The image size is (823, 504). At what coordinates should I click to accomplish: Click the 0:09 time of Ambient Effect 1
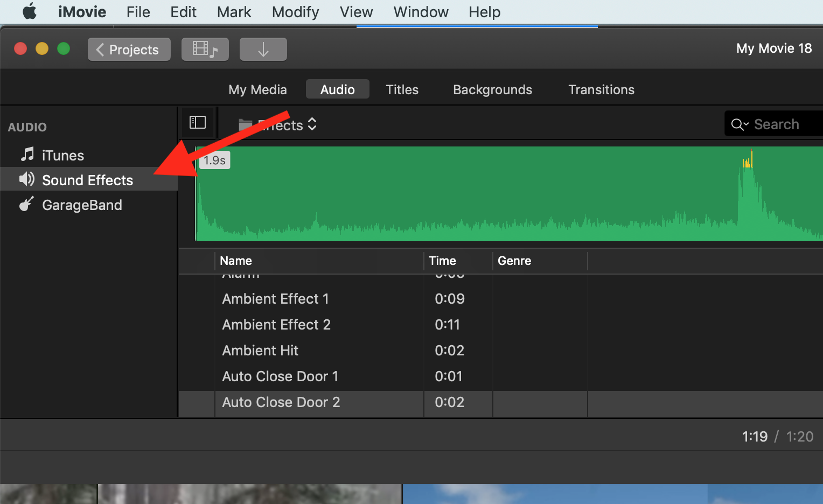coord(450,299)
